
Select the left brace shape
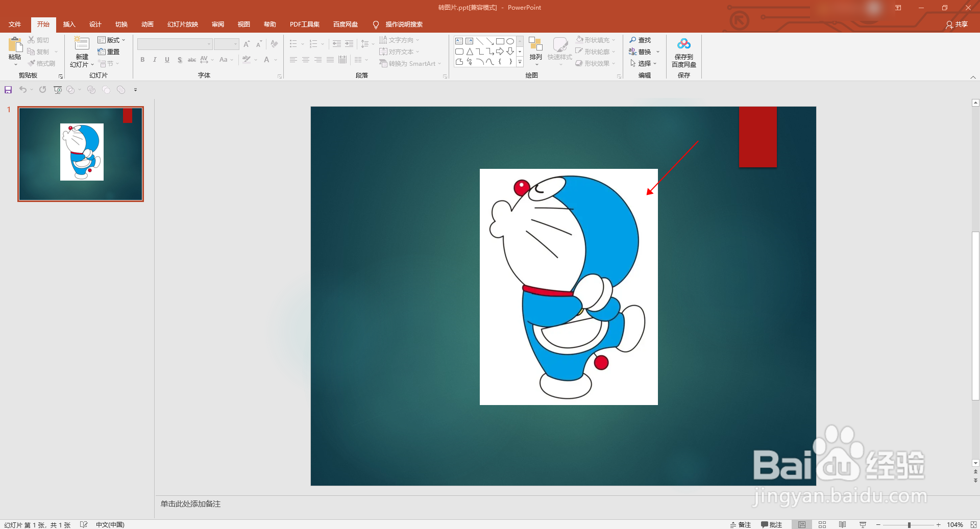500,62
